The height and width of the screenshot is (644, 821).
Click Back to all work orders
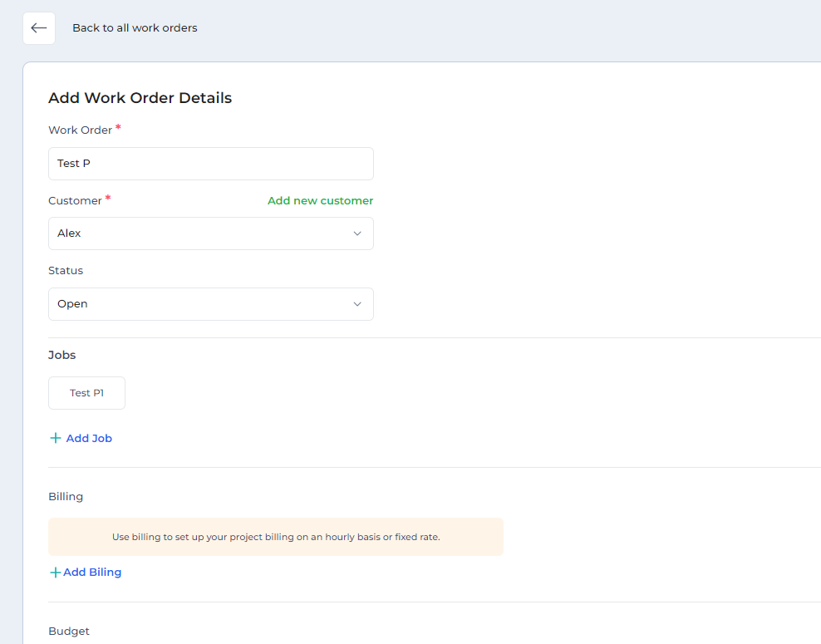(135, 27)
